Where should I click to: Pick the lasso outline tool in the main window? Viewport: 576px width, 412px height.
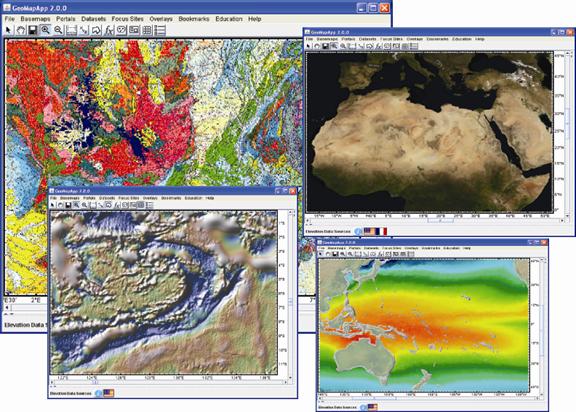(x=96, y=30)
